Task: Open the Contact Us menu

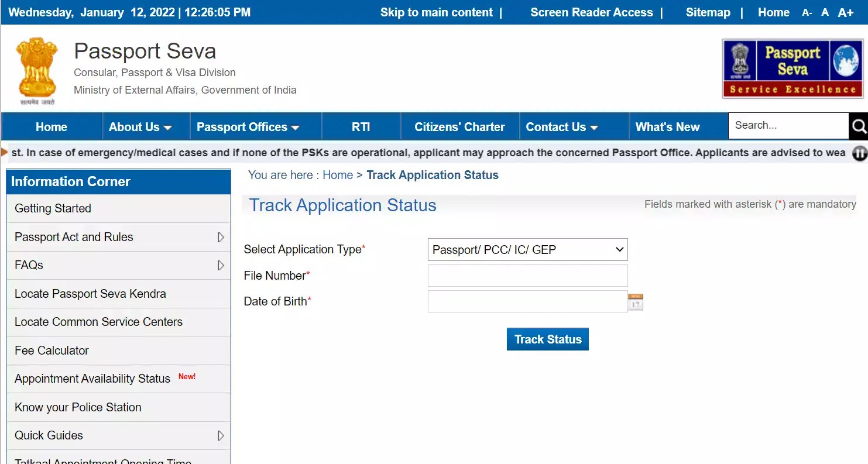Action: (561, 126)
